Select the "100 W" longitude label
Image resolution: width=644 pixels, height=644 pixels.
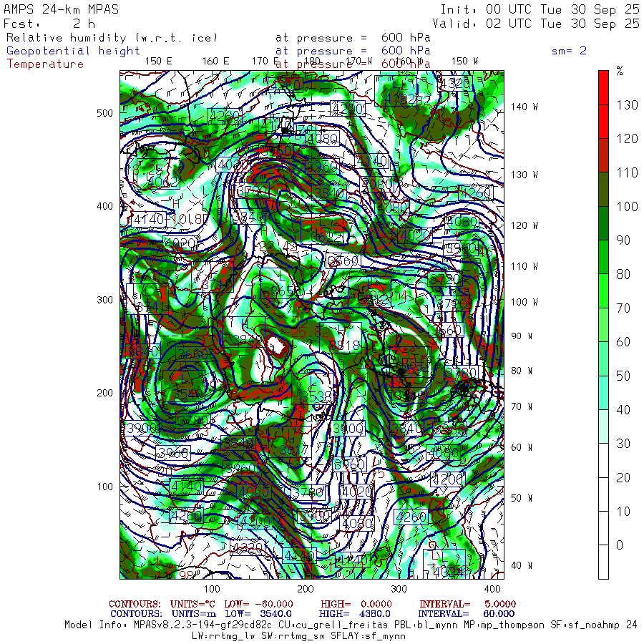point(524,302)
